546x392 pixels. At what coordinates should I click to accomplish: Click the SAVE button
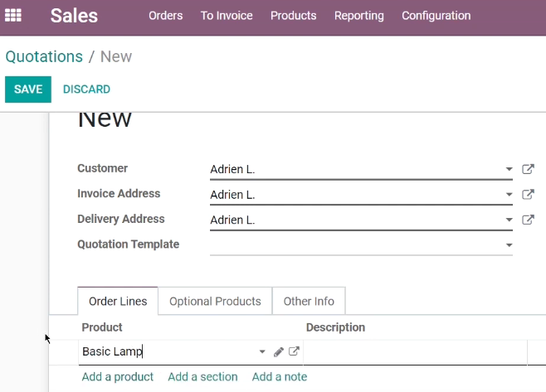(x=28, y=90)
